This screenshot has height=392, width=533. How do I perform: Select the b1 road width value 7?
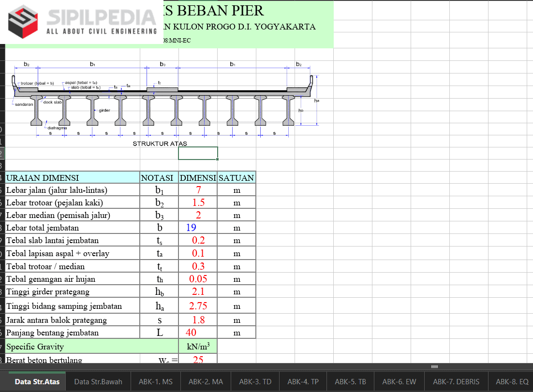[198, 190]
